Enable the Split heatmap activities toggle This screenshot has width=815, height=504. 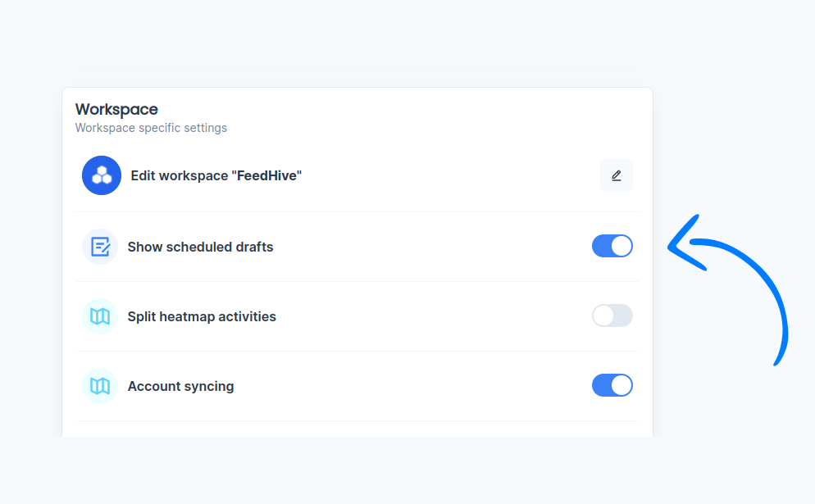pos(612,316)
